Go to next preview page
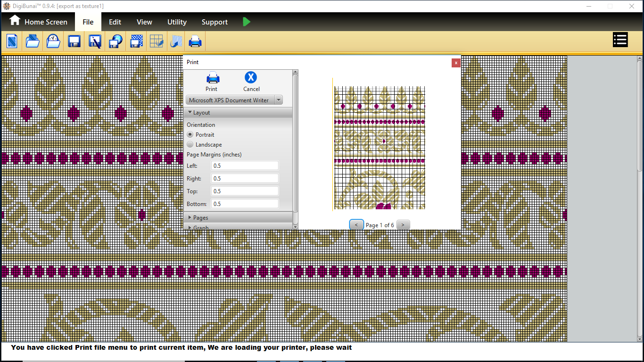This screenshot has width=644, height=362. click(x=403, y=225)
